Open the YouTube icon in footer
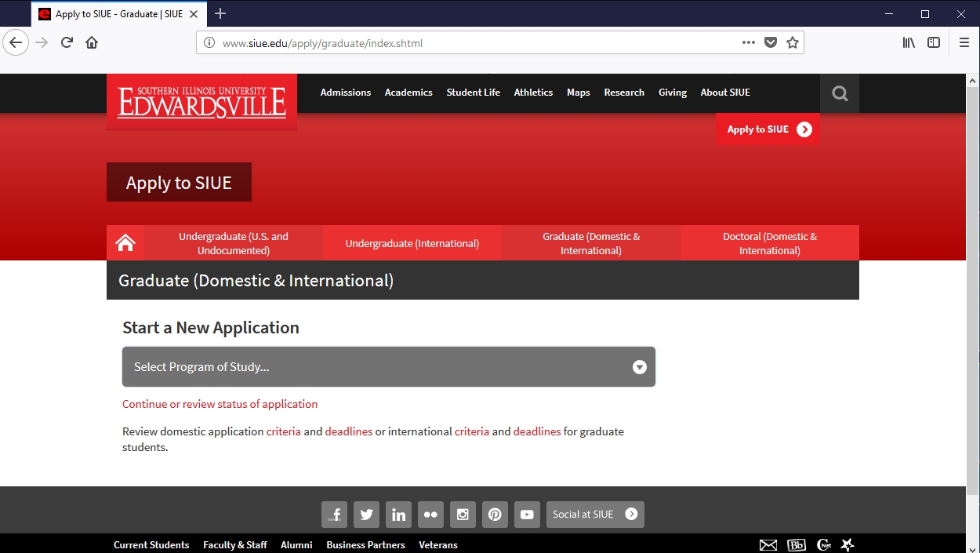Screen dimensions: 980x553 click(x=527, y=515)
